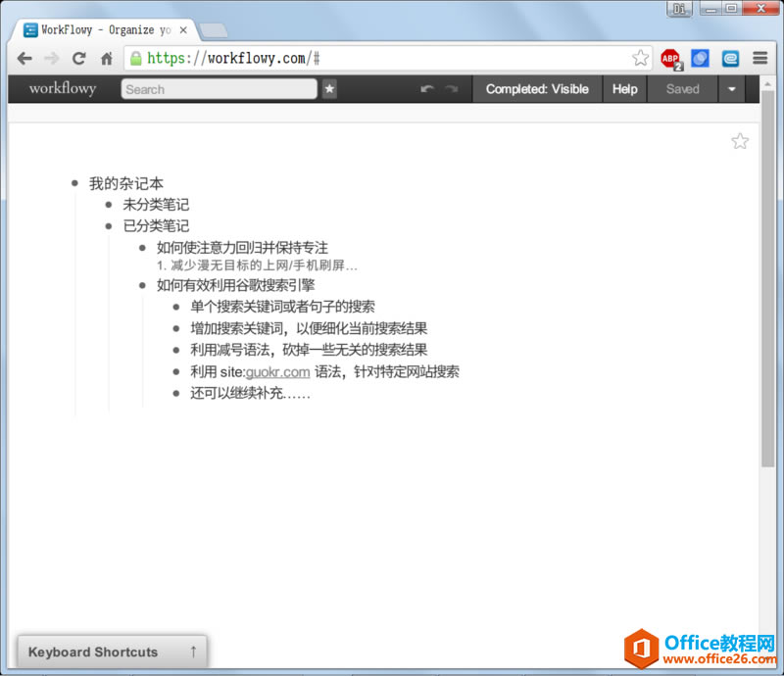The height and width of the screenshot is (676, 784).
Task: Click the text 未分类笔记
Action: 156,205
